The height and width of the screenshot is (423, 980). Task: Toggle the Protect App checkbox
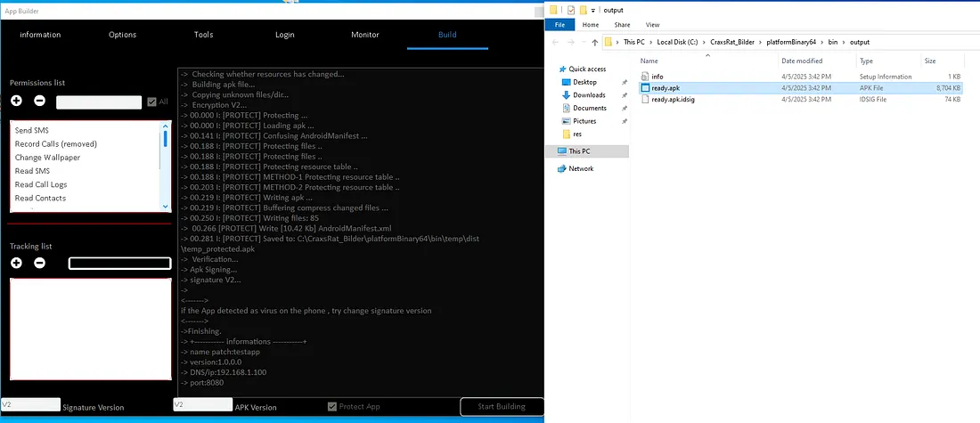(x=332, y=407)
